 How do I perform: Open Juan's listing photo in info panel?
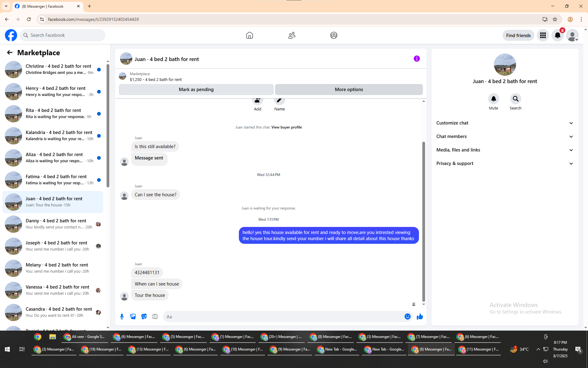tap(505, 65)
